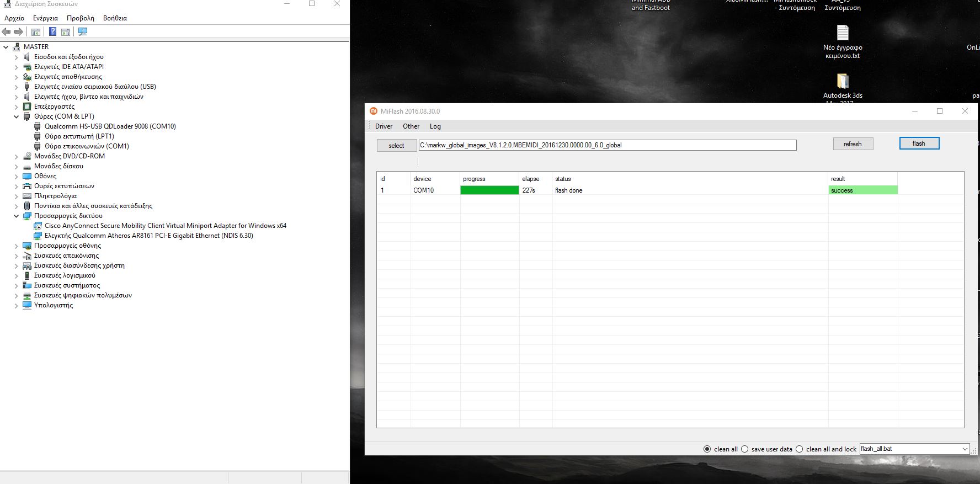This screenshot has width=980, height=484.
Task: Open the 'Ενέργεια' menu in Device Manager
Action: point(45,18)
